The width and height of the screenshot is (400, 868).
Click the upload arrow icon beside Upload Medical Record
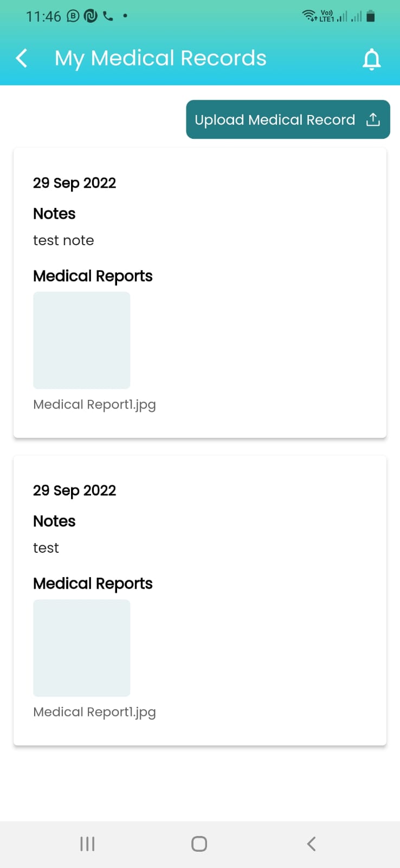373,119
